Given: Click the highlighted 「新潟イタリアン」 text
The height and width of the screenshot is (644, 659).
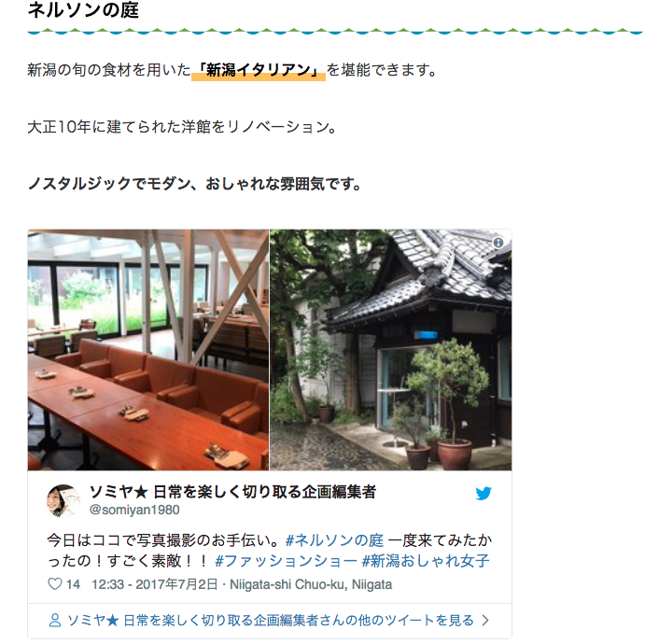Looking at the screenshot, I should point(259,70).
